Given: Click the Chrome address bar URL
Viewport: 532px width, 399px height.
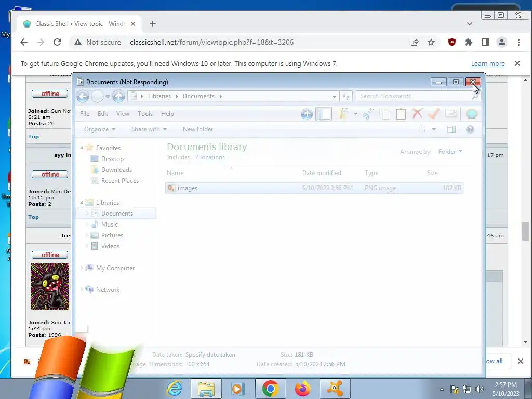Looking at the screenshot, I should pos(212,42).
